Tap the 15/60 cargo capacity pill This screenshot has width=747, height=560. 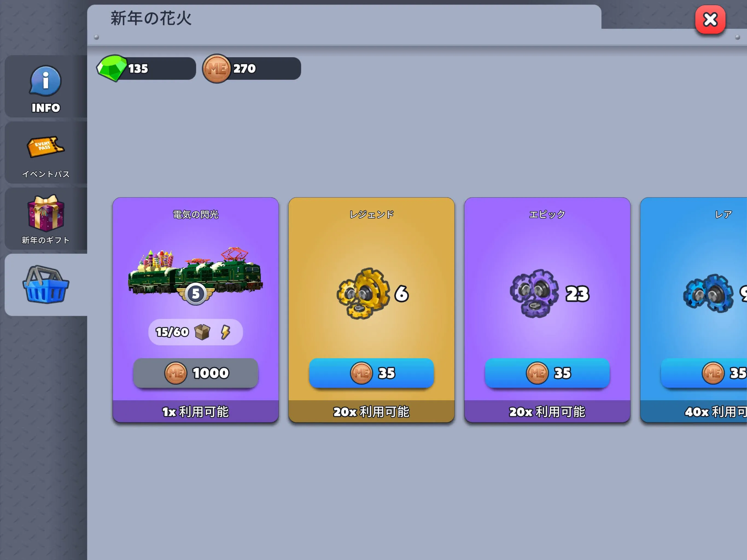click(x=195, y=332)
